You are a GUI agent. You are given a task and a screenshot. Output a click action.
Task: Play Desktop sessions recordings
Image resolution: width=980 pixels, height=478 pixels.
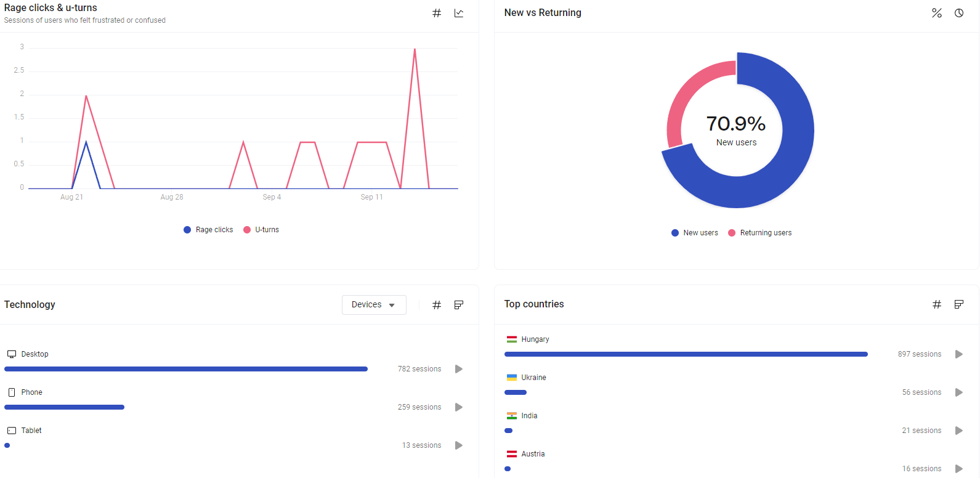pos(459,369)
